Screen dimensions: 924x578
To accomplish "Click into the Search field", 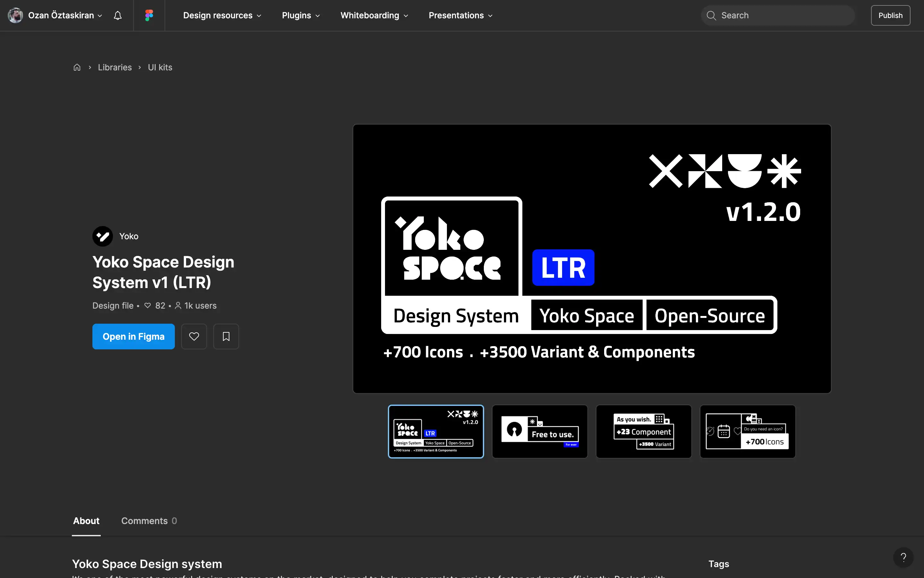I will pos(777,15).
